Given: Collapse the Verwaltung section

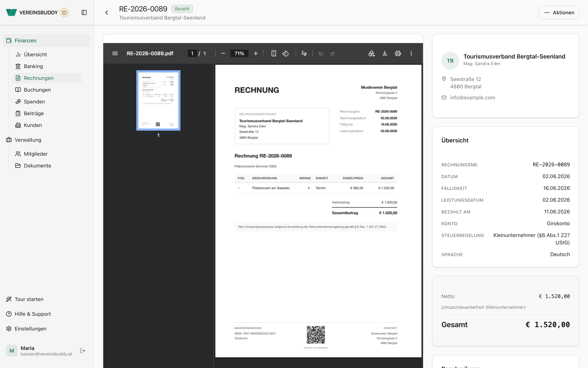Looking at the screenshot, I should (47, 140).
